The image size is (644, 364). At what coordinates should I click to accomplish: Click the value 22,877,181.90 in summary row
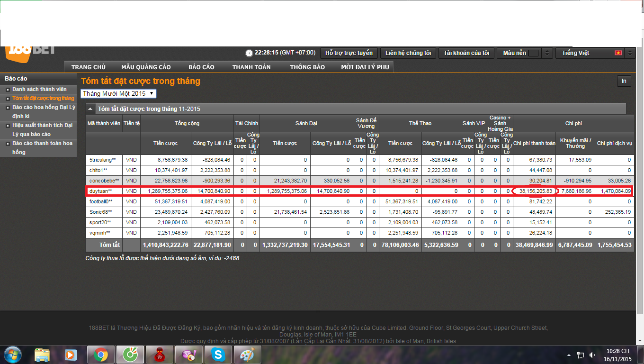(x=212, y=245)
